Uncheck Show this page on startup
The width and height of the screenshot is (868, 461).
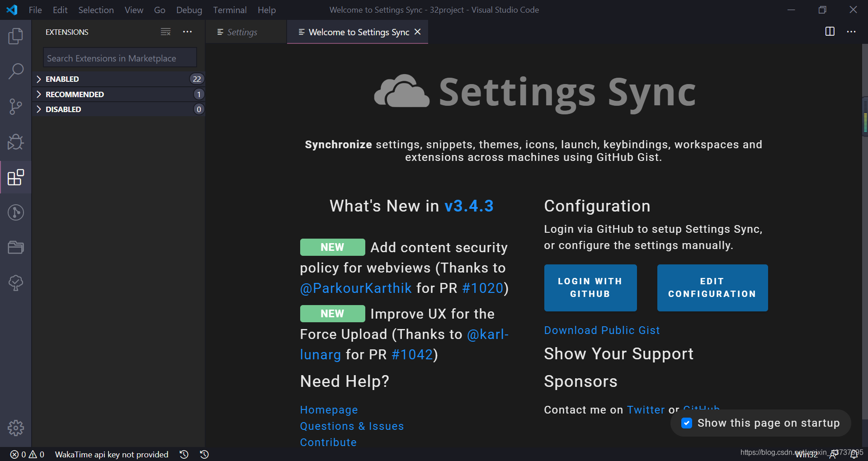tap(686, 423)
